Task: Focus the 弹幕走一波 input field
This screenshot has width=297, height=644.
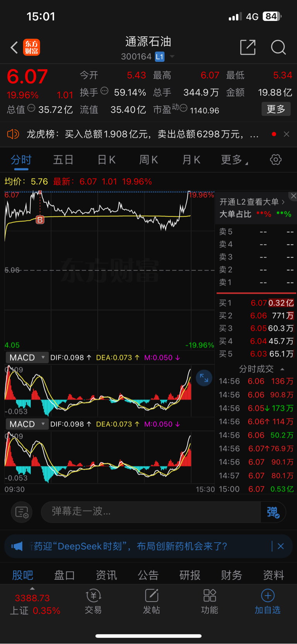Action: 151,512
